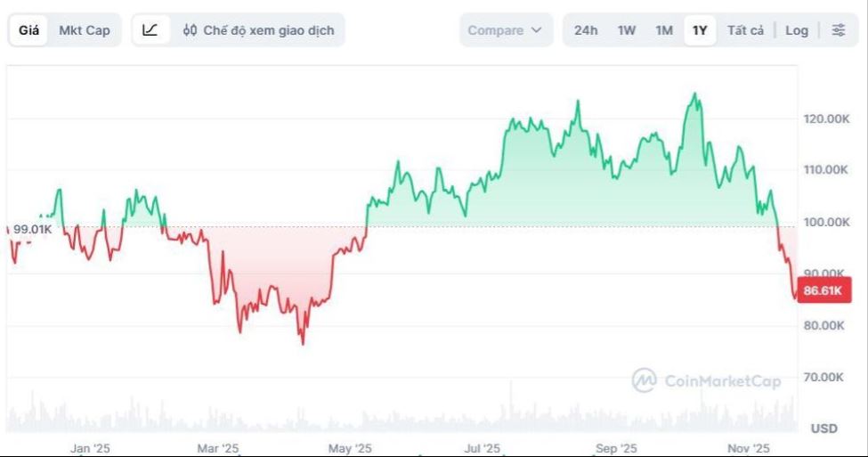Viewport: 868px width, 457px height.
Task: Open chart settings sliders icon
Action: tap(839, 30)
